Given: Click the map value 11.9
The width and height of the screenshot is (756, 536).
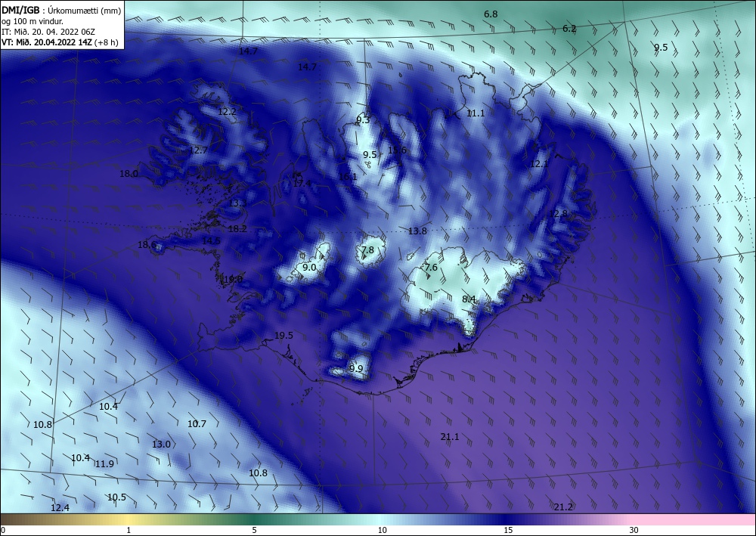Looking at the screenshot, I should point(104,464).
